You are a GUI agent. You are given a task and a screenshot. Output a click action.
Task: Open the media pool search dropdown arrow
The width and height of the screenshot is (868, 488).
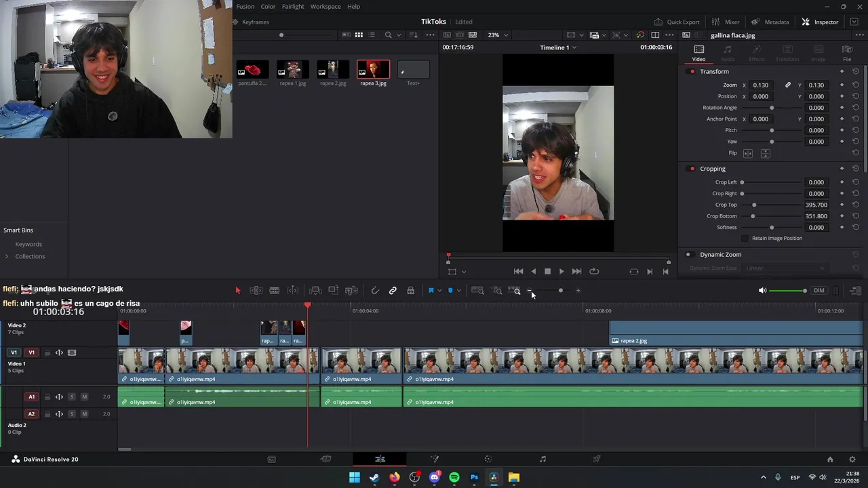(x=399, y=35)
